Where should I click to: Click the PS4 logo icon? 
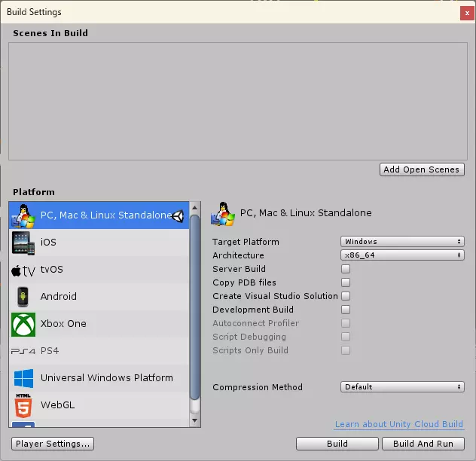(x=23, y=351)
